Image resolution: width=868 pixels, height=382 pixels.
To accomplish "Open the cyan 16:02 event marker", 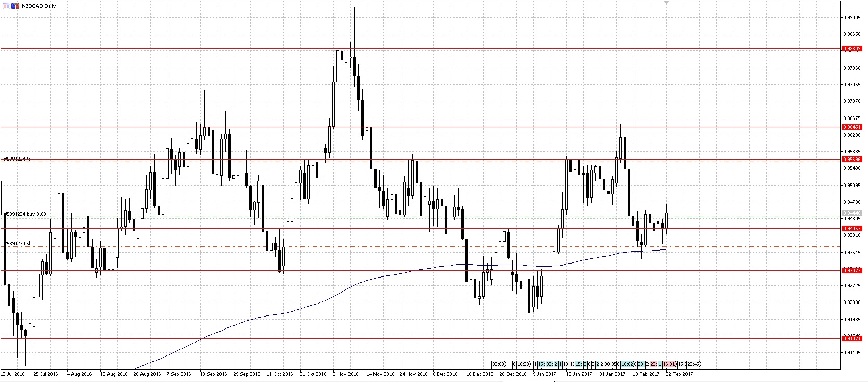I will tap(628, 364).
